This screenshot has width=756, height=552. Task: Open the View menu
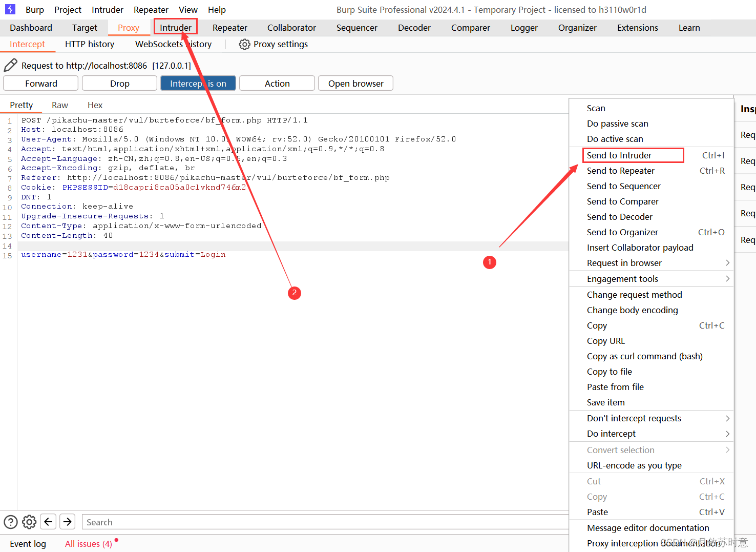[x=188, y=10]
